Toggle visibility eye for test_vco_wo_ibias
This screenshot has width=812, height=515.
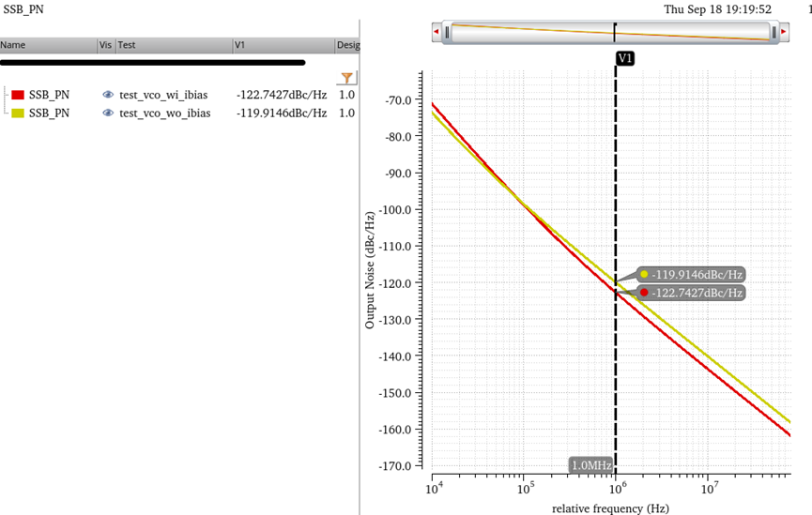pyautogui.click(x=108, y=114)
